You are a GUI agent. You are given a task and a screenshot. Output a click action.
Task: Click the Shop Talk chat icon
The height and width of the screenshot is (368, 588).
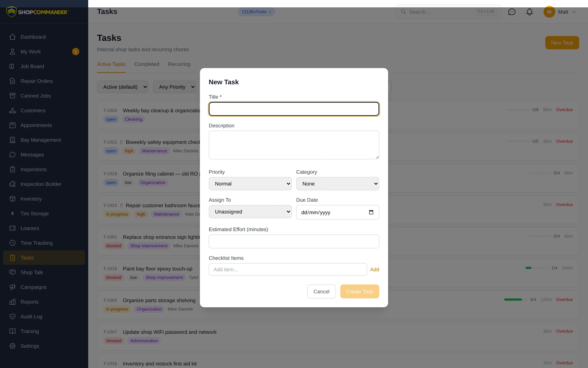12,273
